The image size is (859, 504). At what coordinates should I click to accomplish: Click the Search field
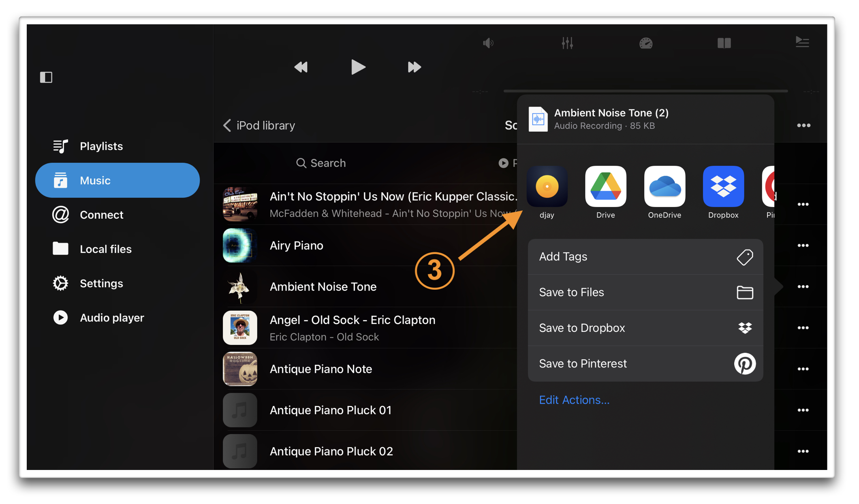coord(321,163)
